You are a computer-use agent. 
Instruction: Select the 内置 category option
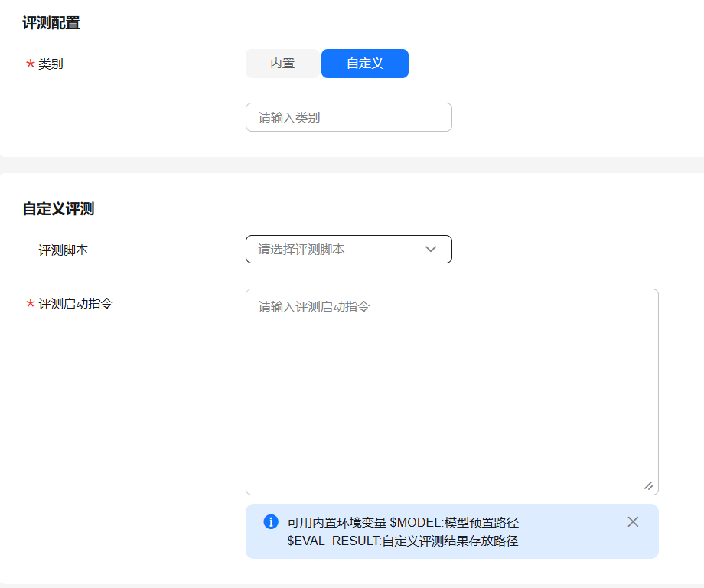[282, 64]
